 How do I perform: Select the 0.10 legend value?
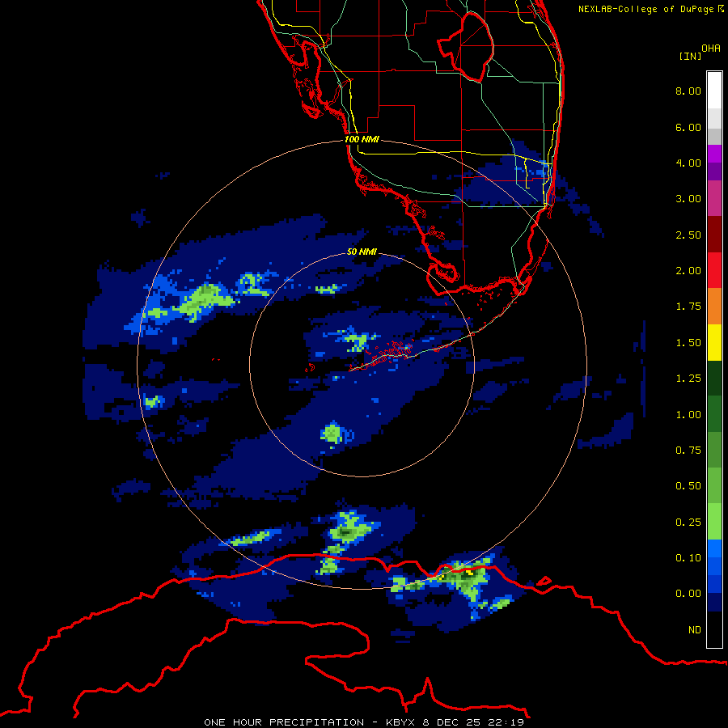688,558
